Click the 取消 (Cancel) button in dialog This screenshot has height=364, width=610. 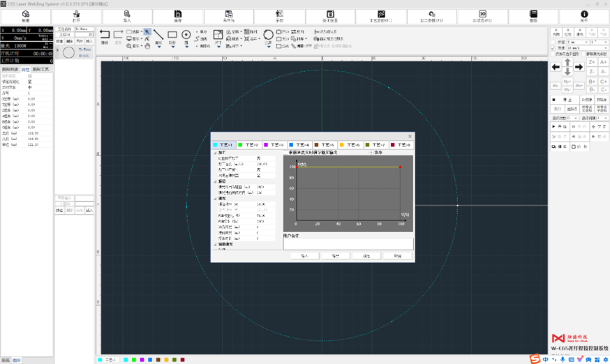[397, 256]
